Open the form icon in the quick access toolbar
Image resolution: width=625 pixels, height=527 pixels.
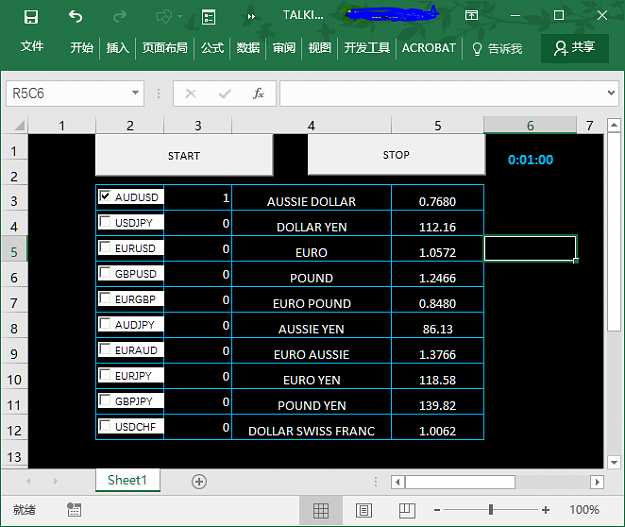click(x=208, y=17)
